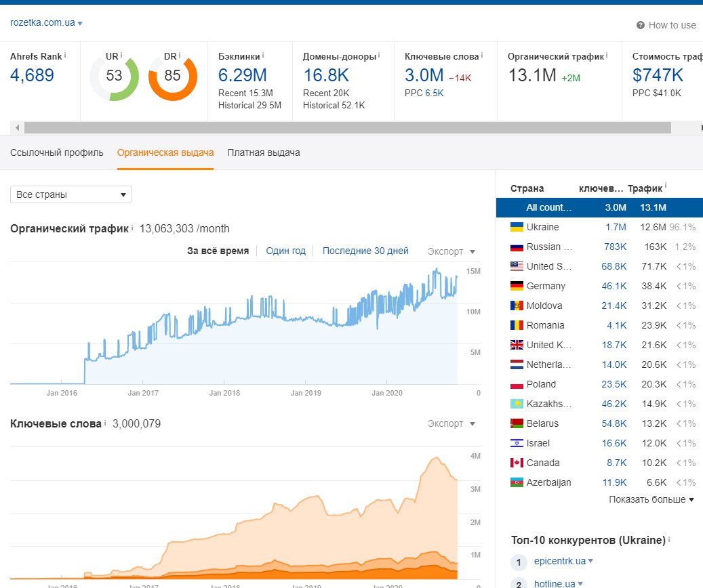Click the Romania flag icon
703x588 pixels.
click(x=517, y=325)
